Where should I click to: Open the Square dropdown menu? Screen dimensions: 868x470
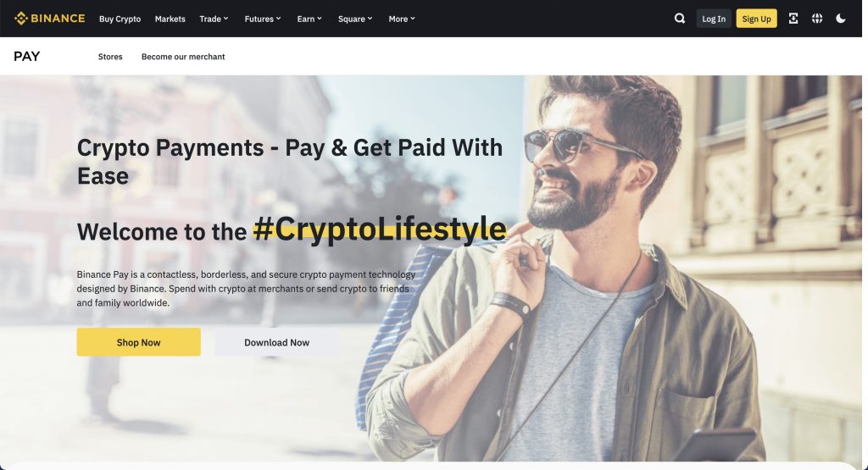355,19
